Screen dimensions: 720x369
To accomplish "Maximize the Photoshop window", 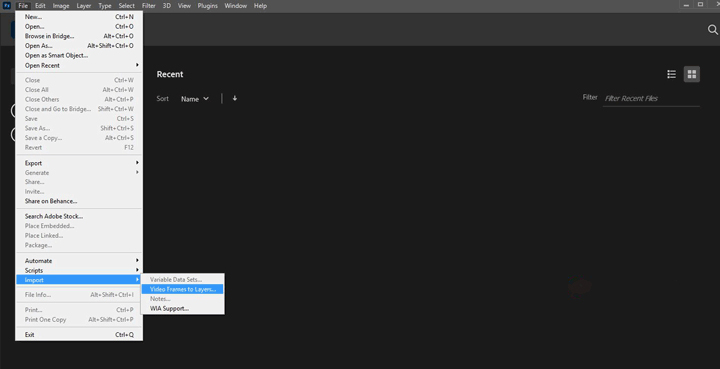I will pyautogui.click(x=700, y=5).
